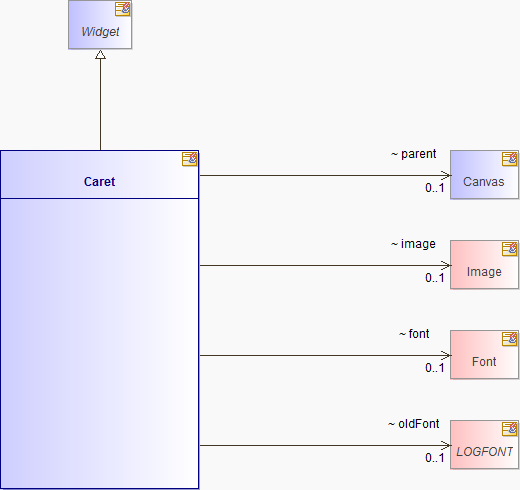Click the Java class icon on LOGFONT box
Viewport: 520px width, 490px height.
(x=510, y=429)
